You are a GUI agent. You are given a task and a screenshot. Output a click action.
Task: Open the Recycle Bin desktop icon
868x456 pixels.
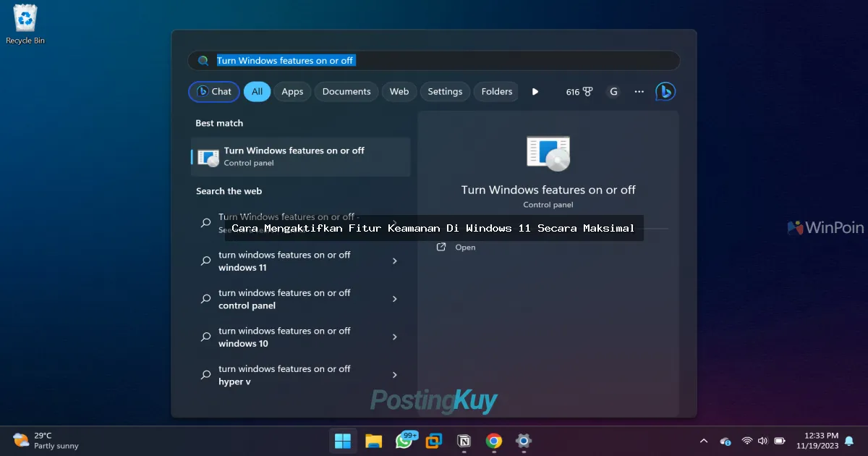(25, 24)
